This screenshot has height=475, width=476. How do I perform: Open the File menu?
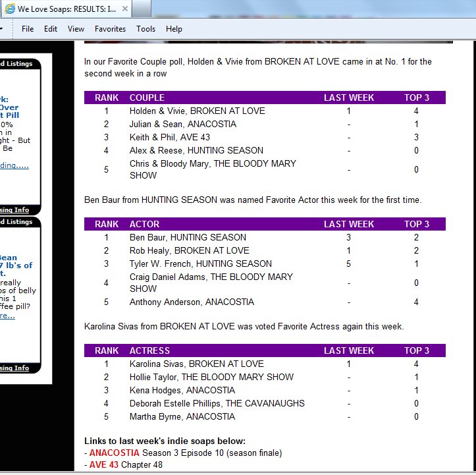pos(28,29)
